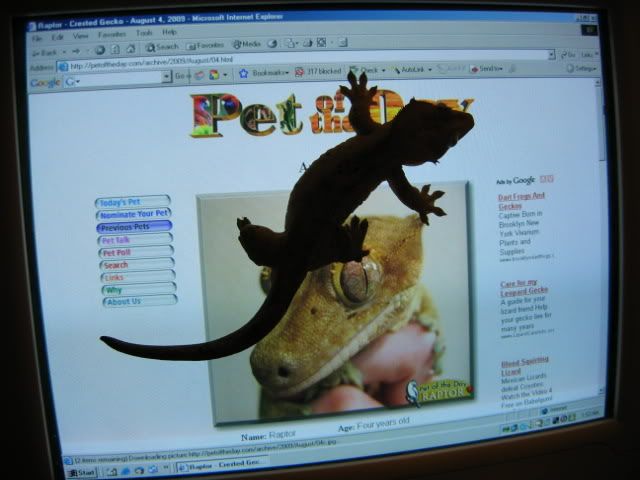Click the Previous Pets button
This screenshot has width=640, height=480.
coord(134,227)
